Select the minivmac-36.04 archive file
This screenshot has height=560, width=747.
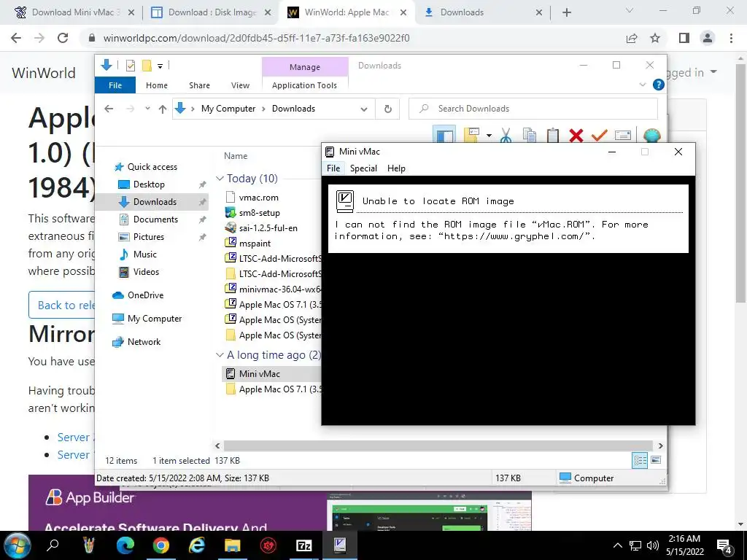273,289
